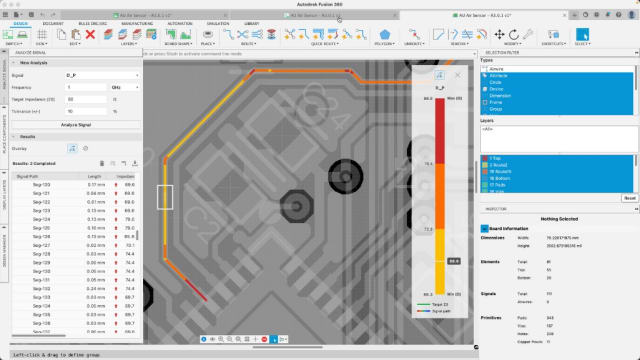The width and height of the screenshot is (640, 360).
Task: Collapse the New Analysis section
Action: [14, 63]
